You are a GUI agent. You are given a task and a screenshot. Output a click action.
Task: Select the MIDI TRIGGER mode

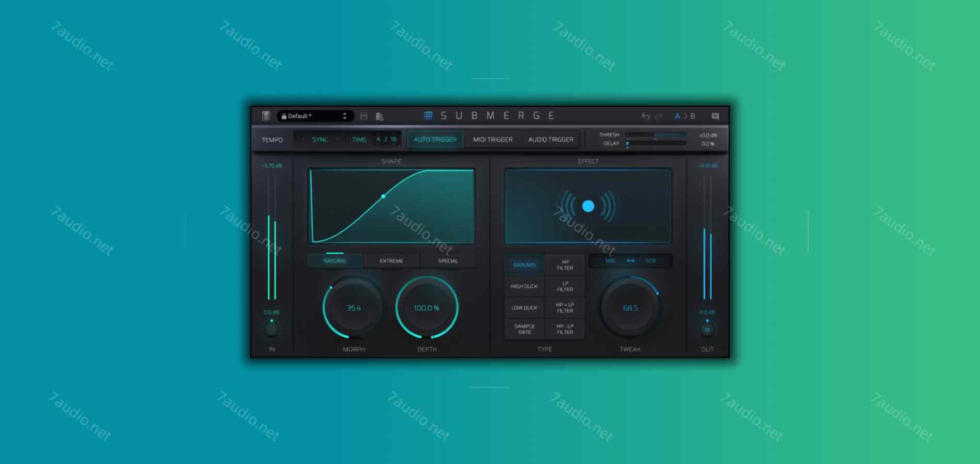coord(493,139)
